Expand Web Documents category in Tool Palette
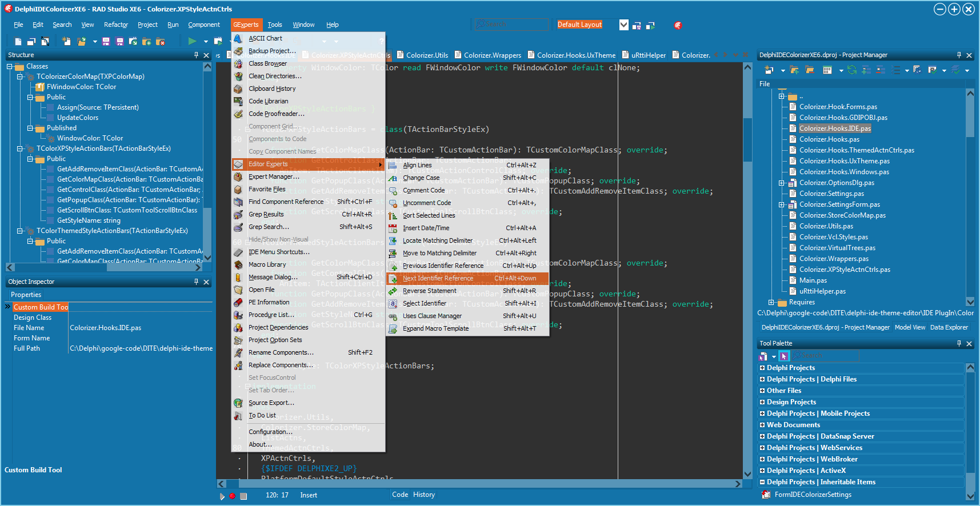 point(762,425)
